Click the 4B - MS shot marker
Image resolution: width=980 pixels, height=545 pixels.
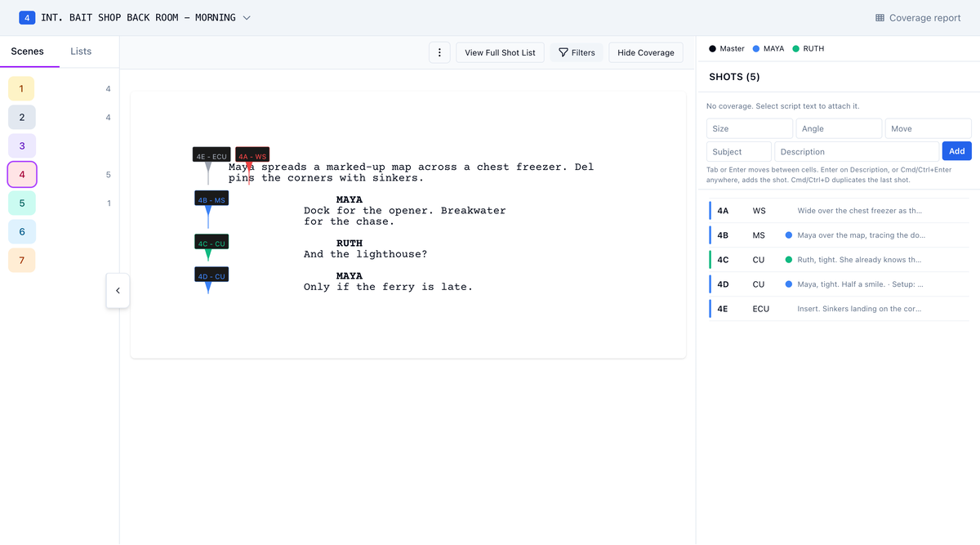click(x=211, y=199)
